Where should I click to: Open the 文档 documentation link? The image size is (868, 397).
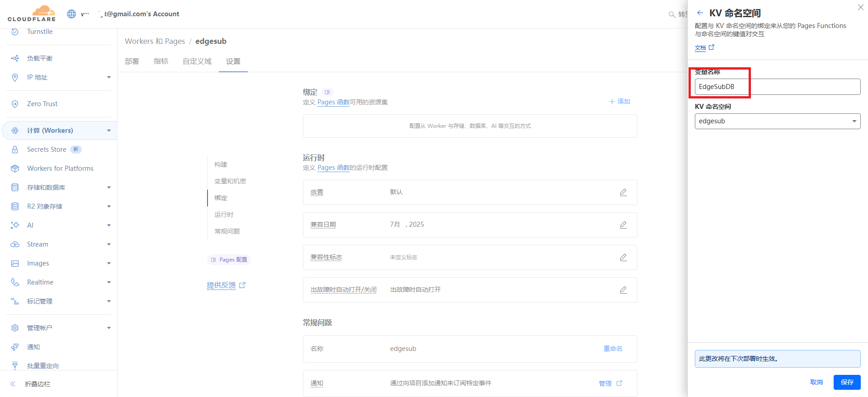point(700,48)
